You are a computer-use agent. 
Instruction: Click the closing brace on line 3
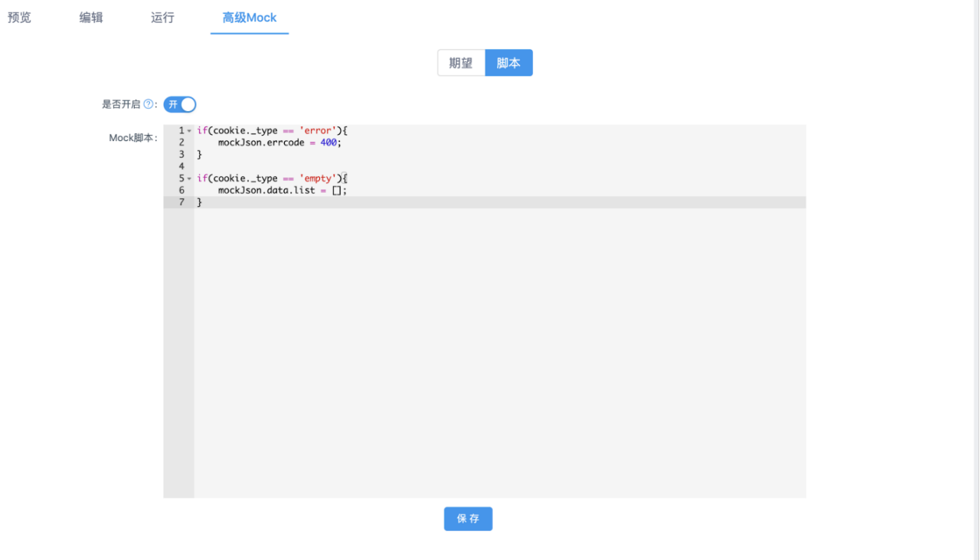point(200,155)
